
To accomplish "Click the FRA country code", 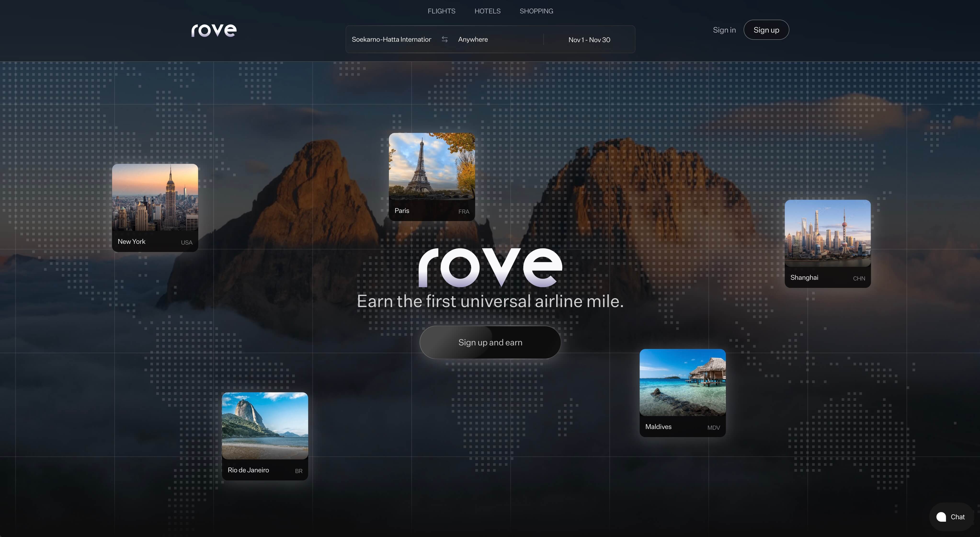I will pos(464,211).
